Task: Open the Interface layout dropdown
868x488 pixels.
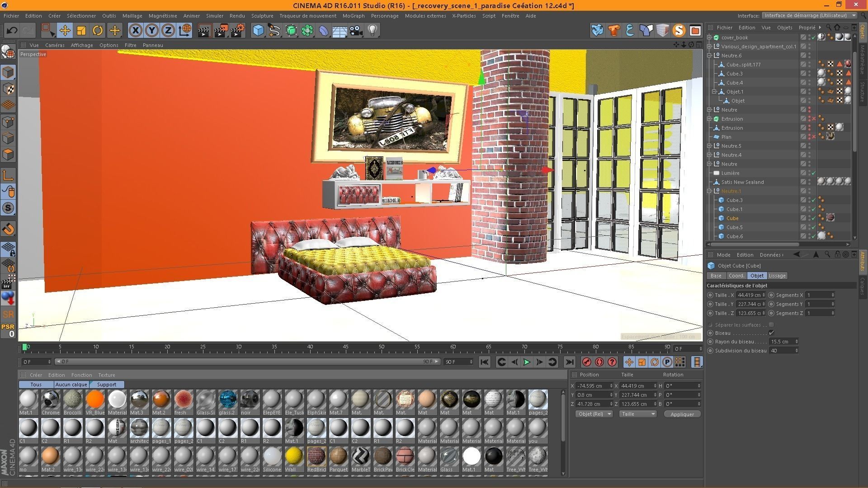Action: click(x=809, y=15)
